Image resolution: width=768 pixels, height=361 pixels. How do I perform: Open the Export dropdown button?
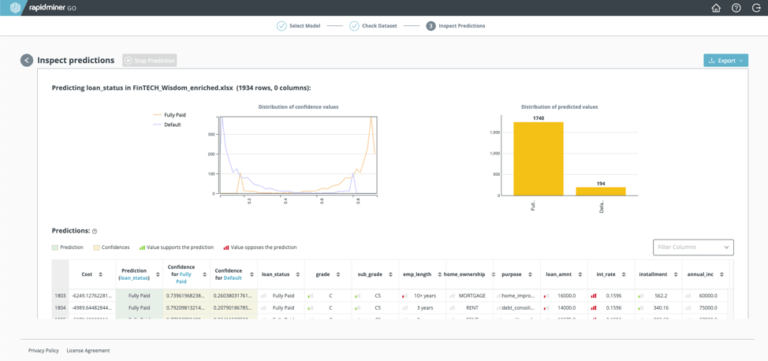coord(726,60)
